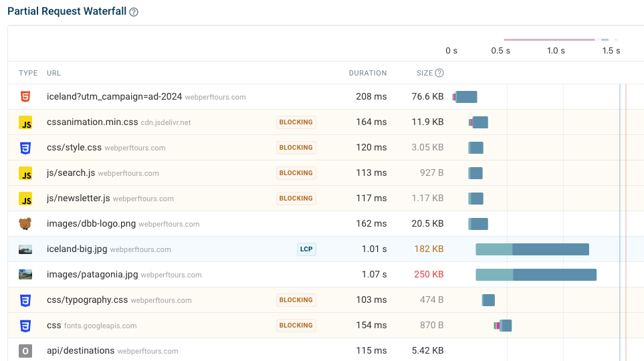This screenshot has width=644, height=361.
Task: Click the CSS icon beside css/style.css
Action: pos(25,148)
